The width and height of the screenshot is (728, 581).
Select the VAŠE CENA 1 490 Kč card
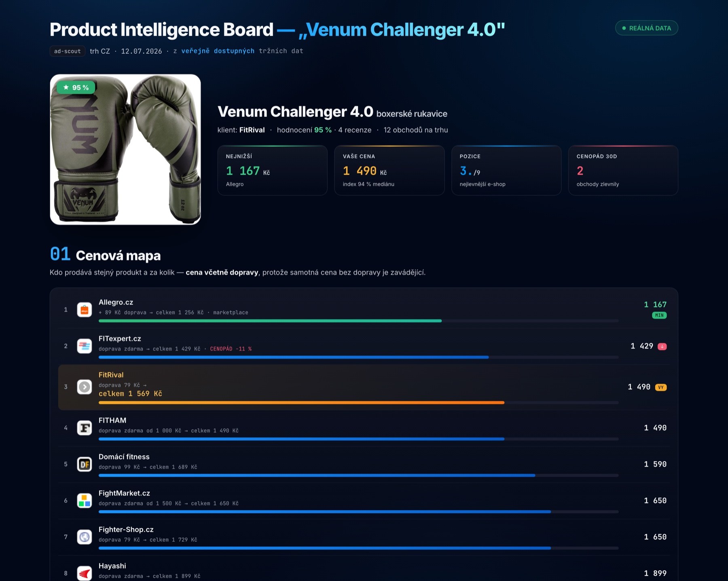pos(389,170)
